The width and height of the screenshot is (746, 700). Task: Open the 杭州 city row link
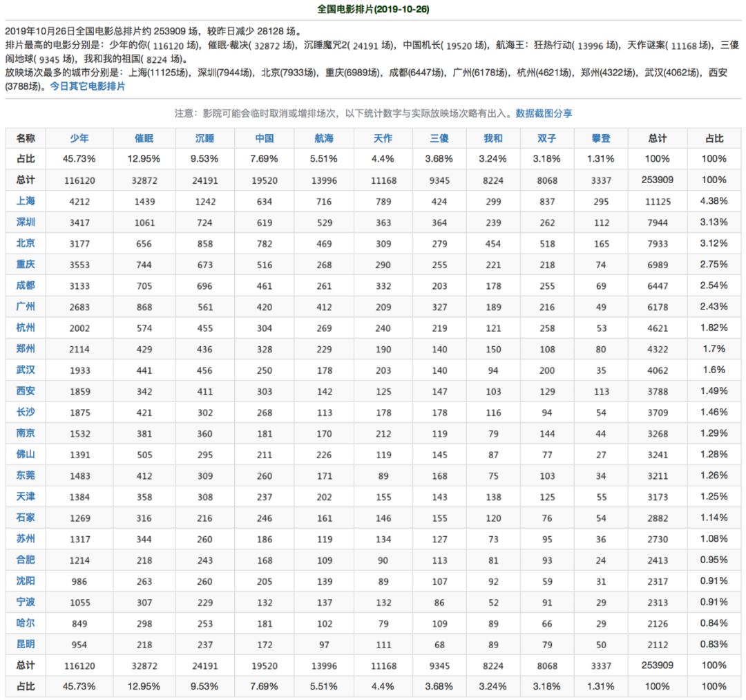pos(26,328)
